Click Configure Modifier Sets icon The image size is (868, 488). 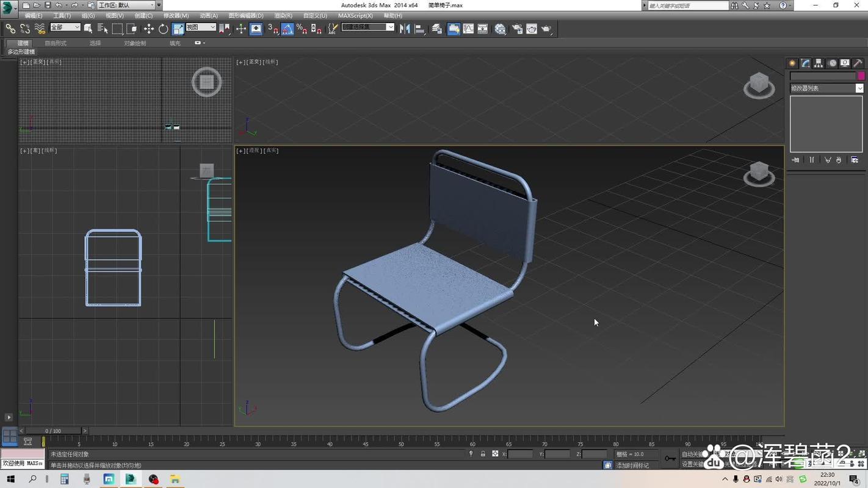coord(855,160)
